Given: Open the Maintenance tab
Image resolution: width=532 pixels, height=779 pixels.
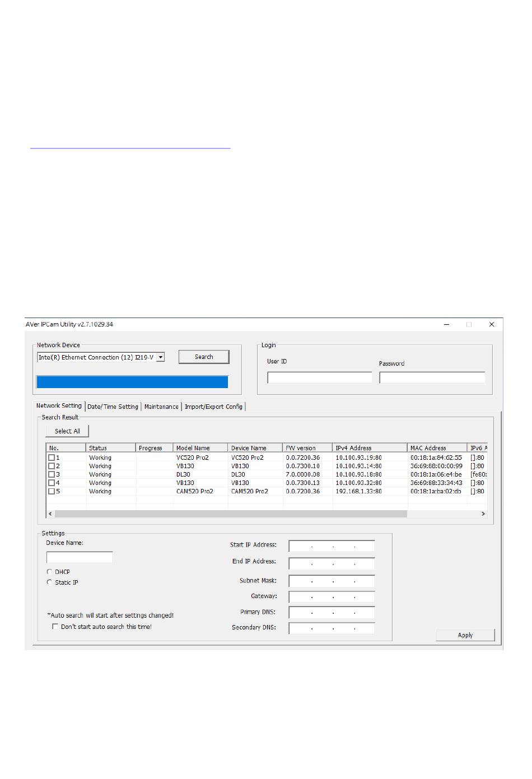Looking at the screenshot, I should click(161, 407).
